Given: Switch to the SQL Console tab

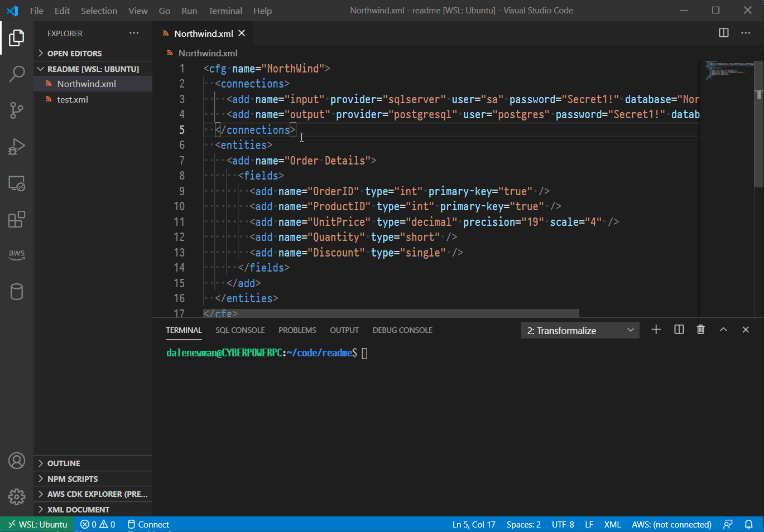Looking at the screenshot, I should click(x=240, y=330).
